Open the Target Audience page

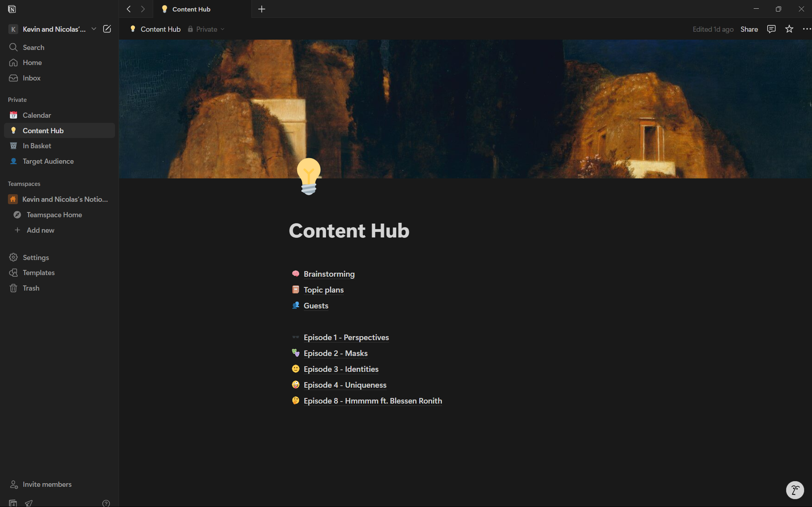point(60,161)
